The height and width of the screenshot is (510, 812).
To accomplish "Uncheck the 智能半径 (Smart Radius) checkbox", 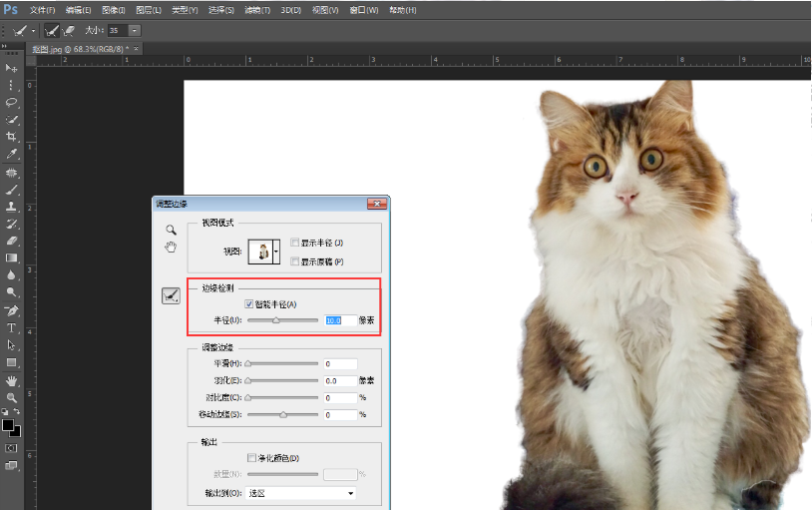I will click(248, 303).
